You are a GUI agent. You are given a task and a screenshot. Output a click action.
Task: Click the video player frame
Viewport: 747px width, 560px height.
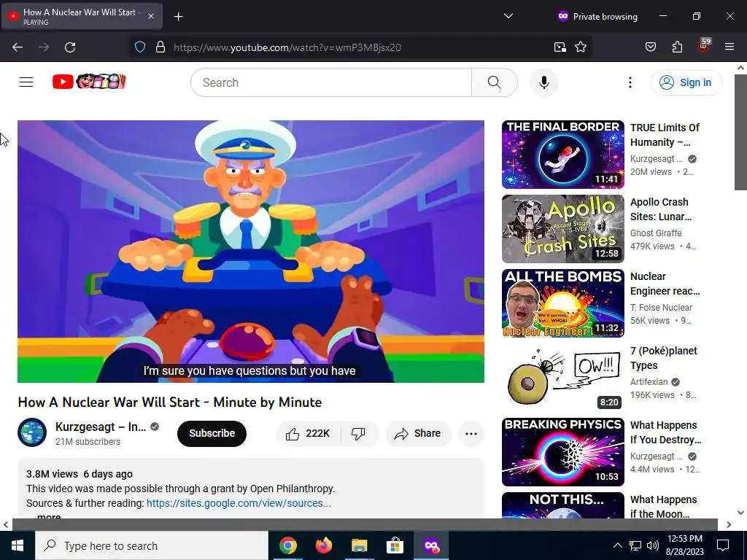tap(251, 251)
